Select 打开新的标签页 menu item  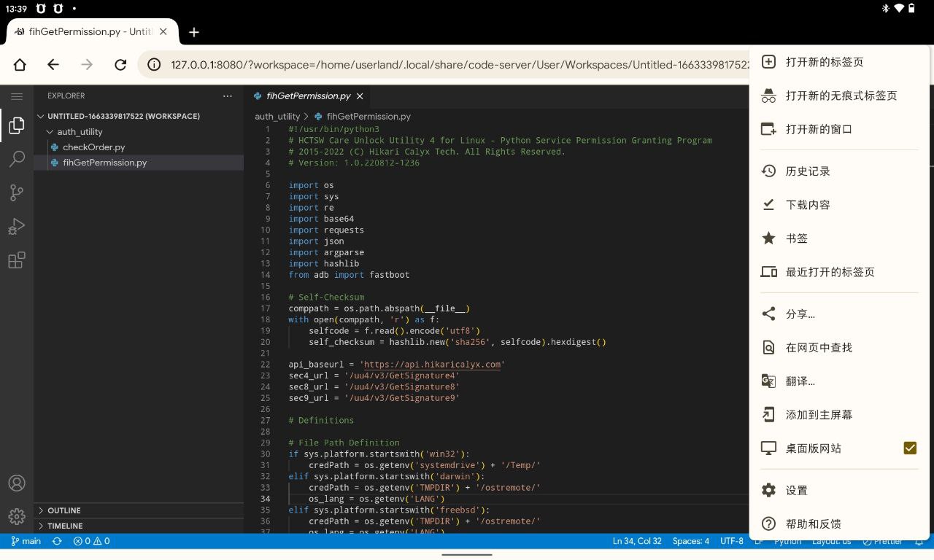[839, 62]
